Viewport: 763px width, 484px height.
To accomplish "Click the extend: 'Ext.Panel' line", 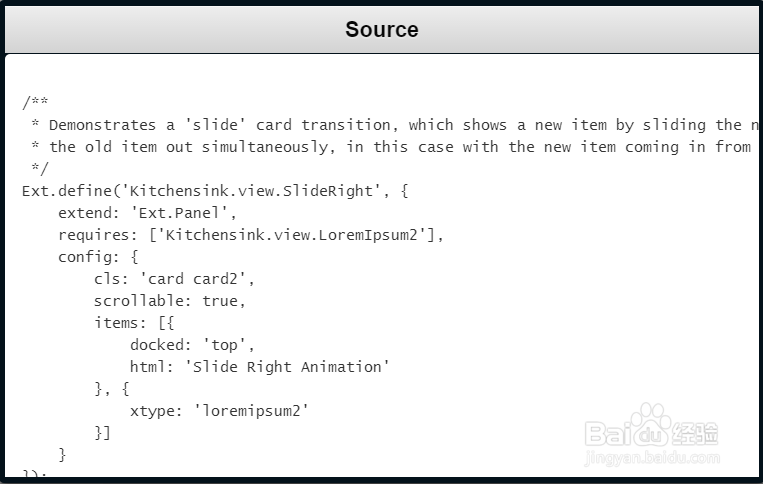I will pos(146,212).
